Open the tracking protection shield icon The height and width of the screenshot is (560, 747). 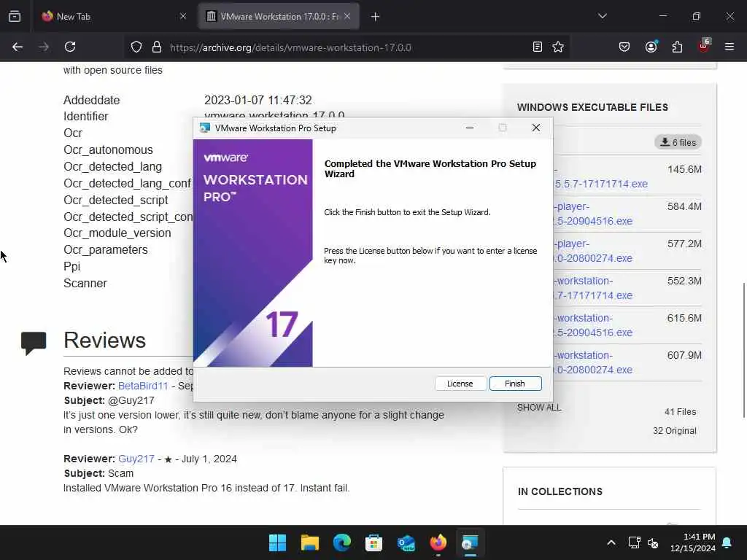(x=136, y=47)
